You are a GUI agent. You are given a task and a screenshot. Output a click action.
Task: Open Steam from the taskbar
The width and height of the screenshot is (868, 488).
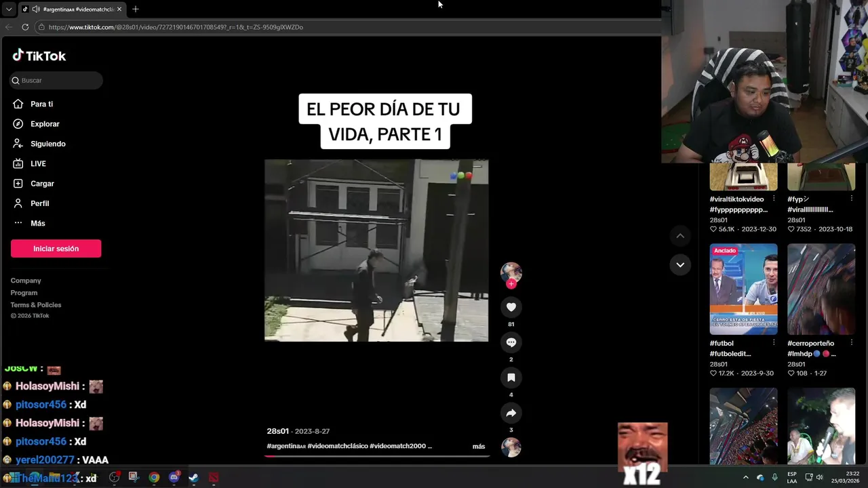tap(193, 477)
